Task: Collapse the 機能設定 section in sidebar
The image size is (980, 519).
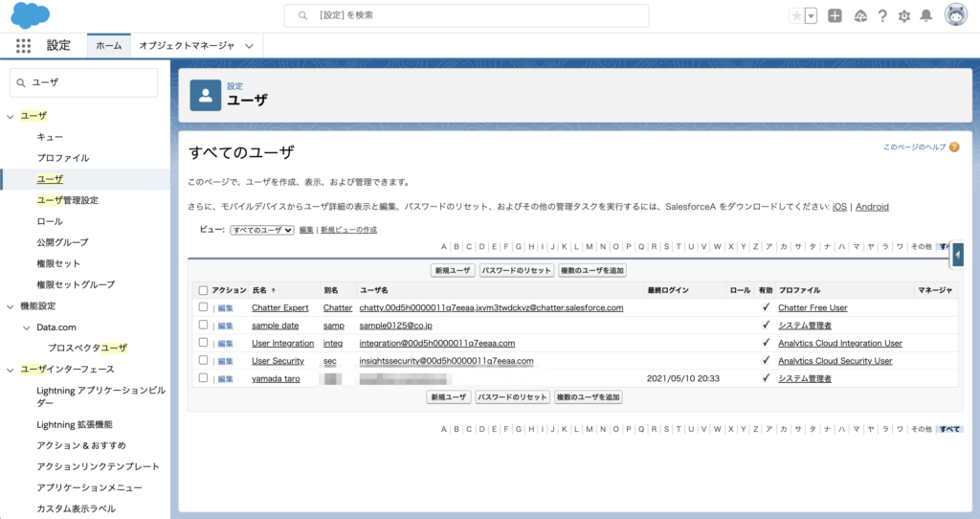Action: [10, 306]
